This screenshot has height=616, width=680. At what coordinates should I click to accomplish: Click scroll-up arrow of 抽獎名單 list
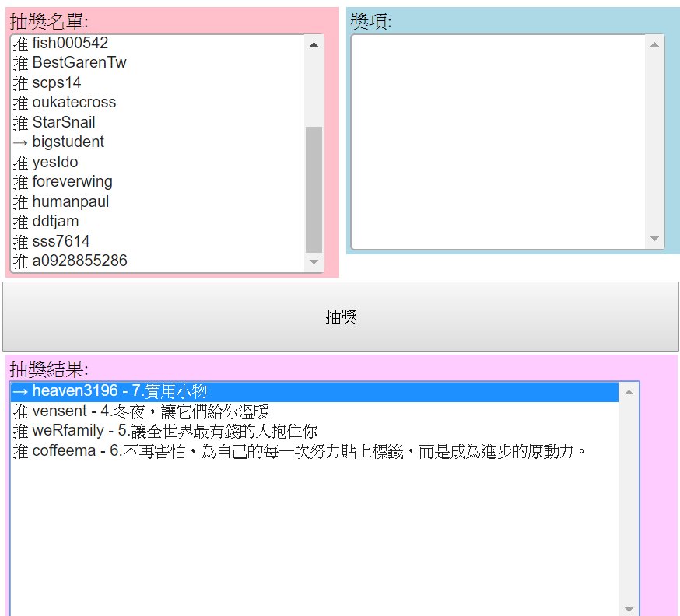point(314,44)
